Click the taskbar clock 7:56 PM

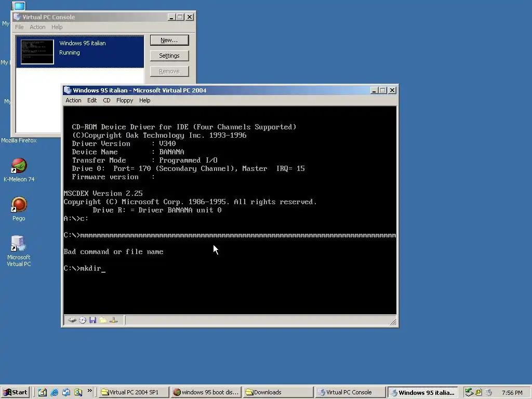tap(512, 393)
